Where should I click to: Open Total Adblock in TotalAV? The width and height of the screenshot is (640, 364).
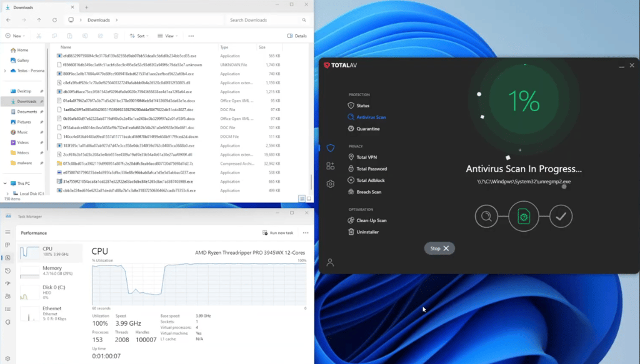pos(366,180)
